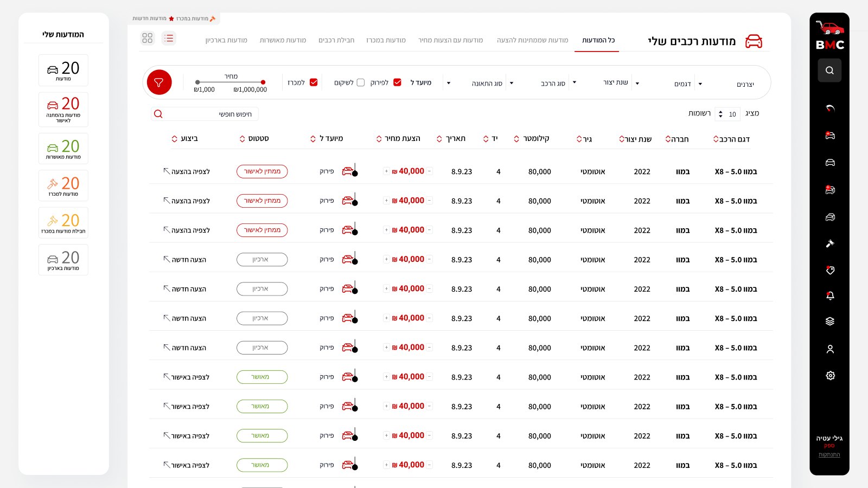
Task: Uncheck the למכרז checkbox
Action: (314, 82)
